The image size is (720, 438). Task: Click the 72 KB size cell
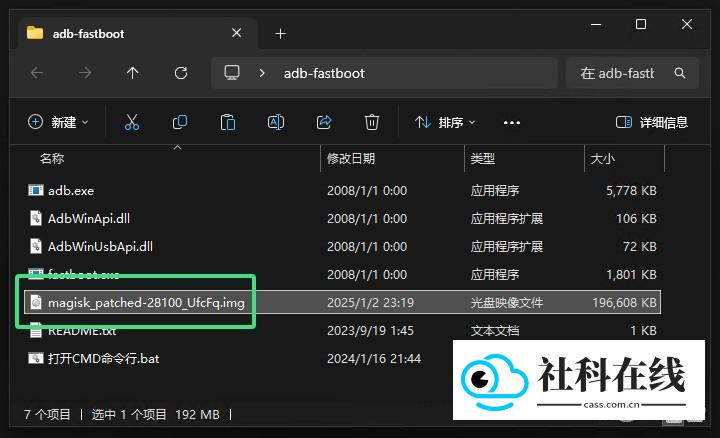(x=640, y=247)
